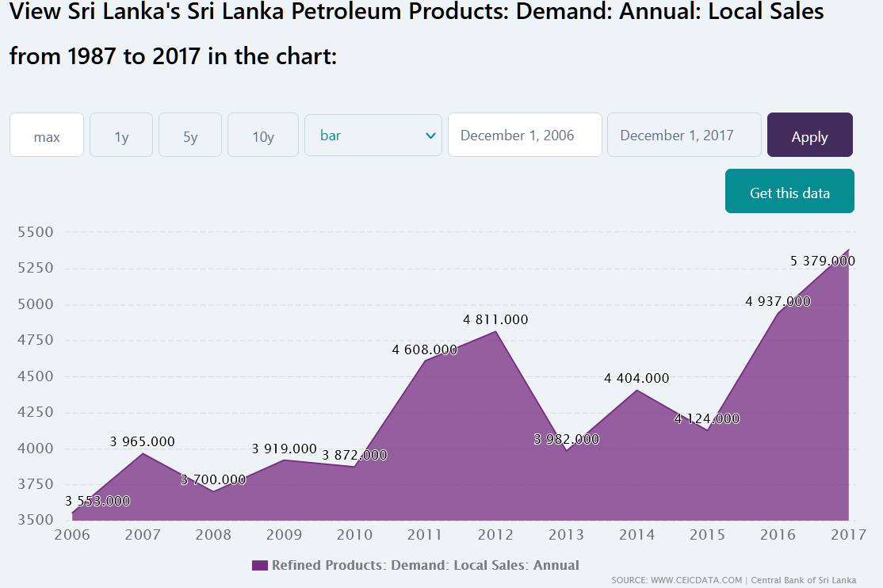Viewport: 883px width, 588px height.
Task: Choose the 10y time range
Action: [x=263, y=136]
